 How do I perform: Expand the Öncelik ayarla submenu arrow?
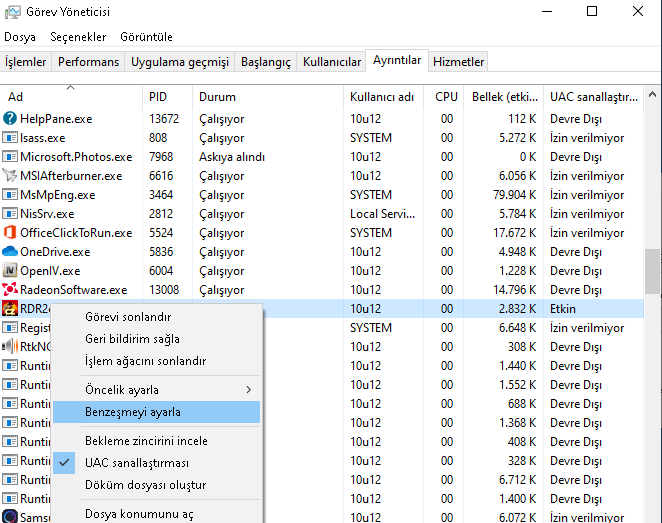click(x=249, y=390)
